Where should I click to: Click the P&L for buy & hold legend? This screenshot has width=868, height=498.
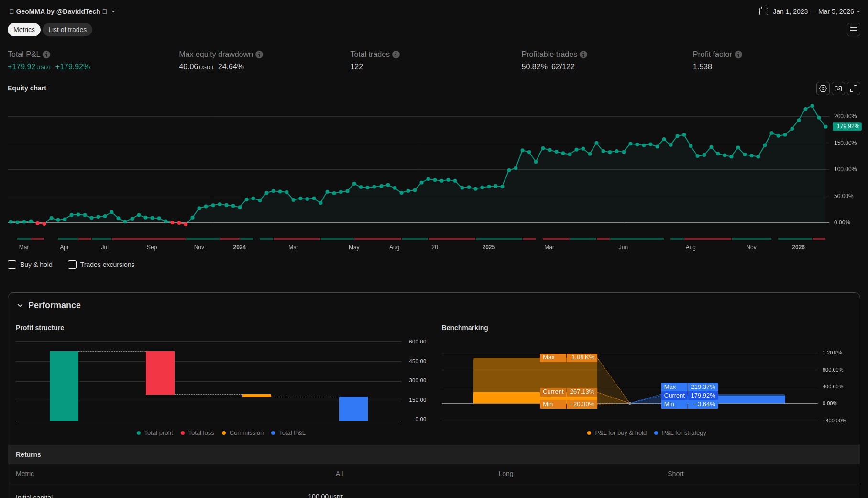pos(617,433)
